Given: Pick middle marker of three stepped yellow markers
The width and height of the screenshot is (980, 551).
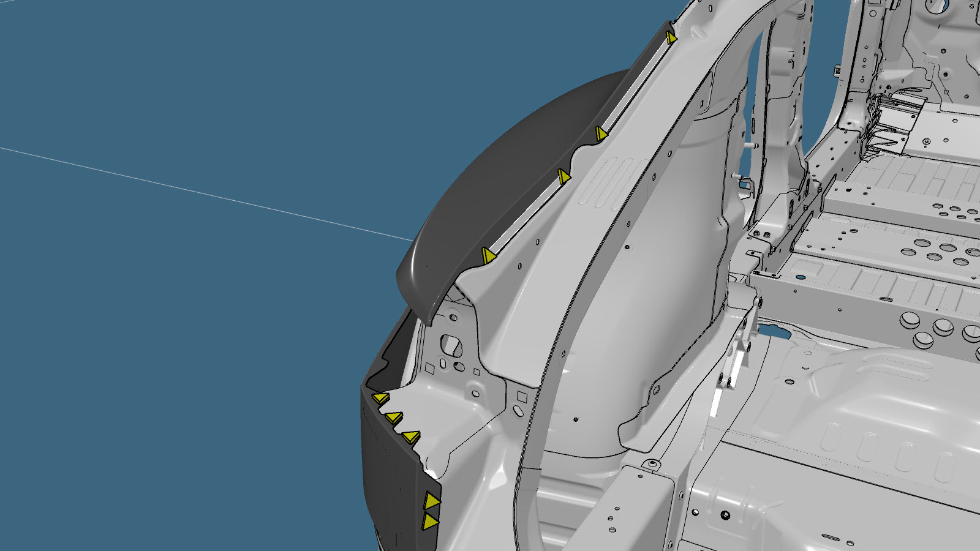Looking at the screenshot, I should click(393, 418).
